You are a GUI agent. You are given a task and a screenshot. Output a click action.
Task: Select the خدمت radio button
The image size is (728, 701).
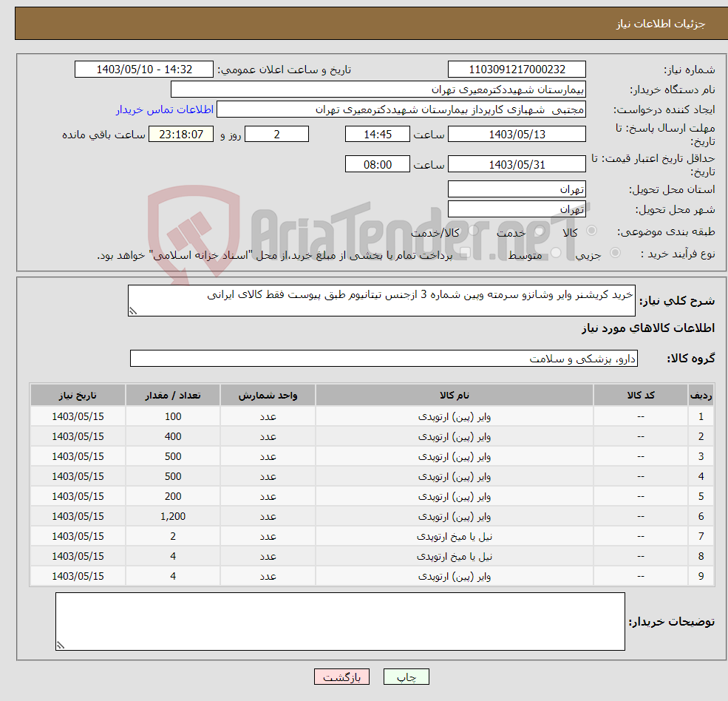pos(539,231)
